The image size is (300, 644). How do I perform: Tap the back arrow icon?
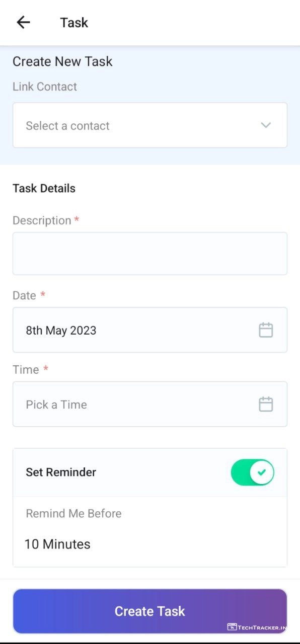[x=23, y=22]
